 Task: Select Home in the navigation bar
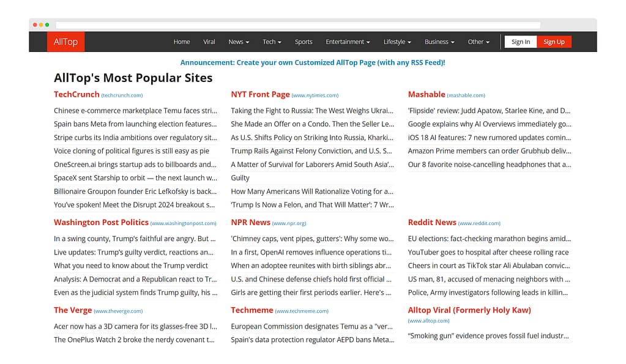point(182,42)
